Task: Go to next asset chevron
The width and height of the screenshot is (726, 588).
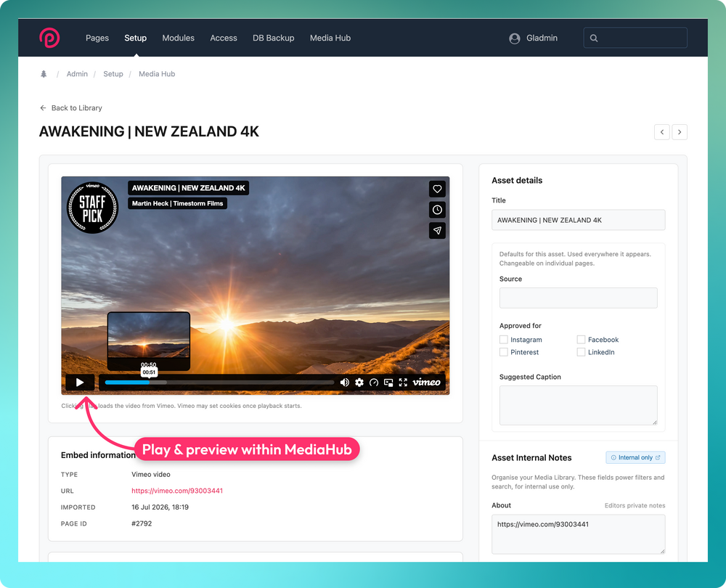Action: [680, 132]
